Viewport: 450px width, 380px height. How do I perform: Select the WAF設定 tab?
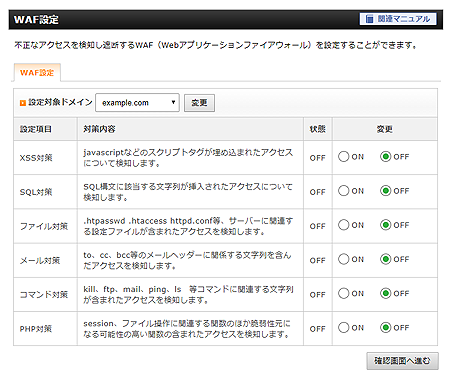pos(37,73)
